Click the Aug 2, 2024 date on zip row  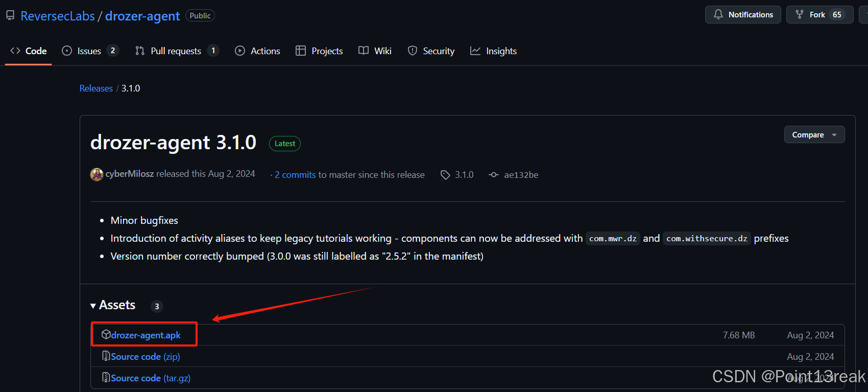click(x=810, y=357)
